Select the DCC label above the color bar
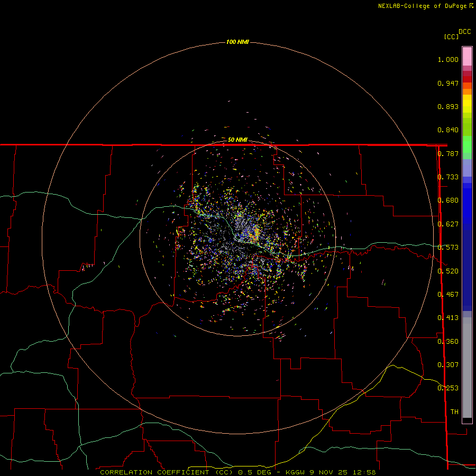Screen dimensions: 476x476 pos(465,32)
